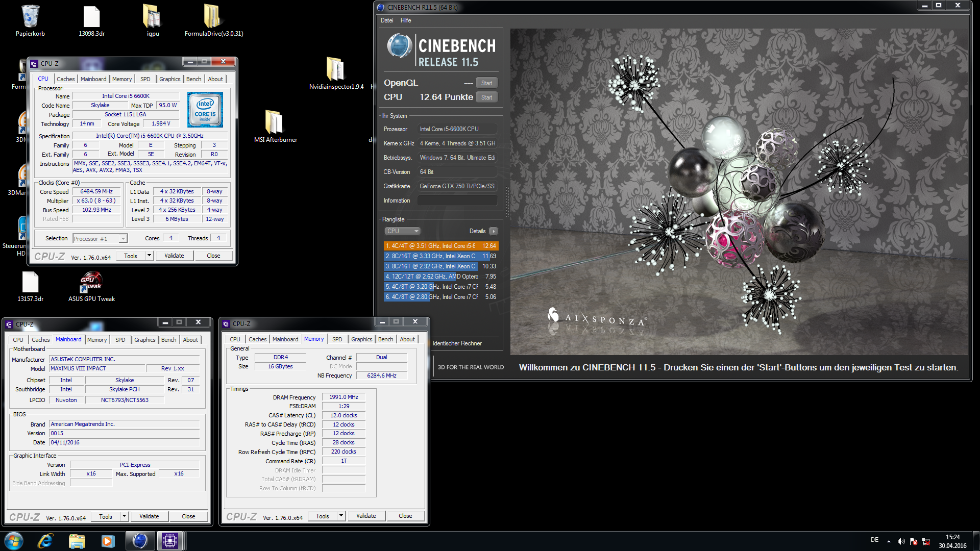Click the DE language indicator in taskbar
The image size is (980, 551).
tap(875, 540)
